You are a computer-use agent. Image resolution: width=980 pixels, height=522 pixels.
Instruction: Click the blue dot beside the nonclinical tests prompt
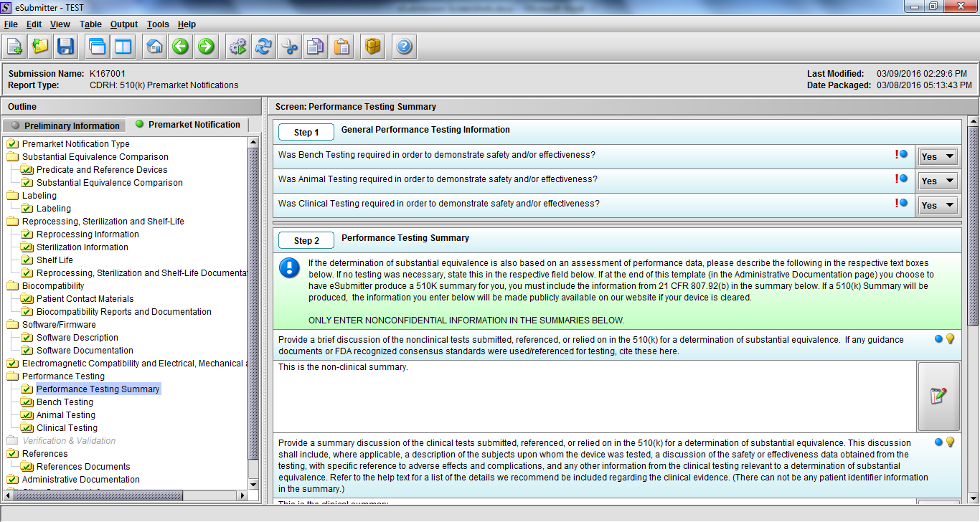pyautogui.click(x=938, y=339)
